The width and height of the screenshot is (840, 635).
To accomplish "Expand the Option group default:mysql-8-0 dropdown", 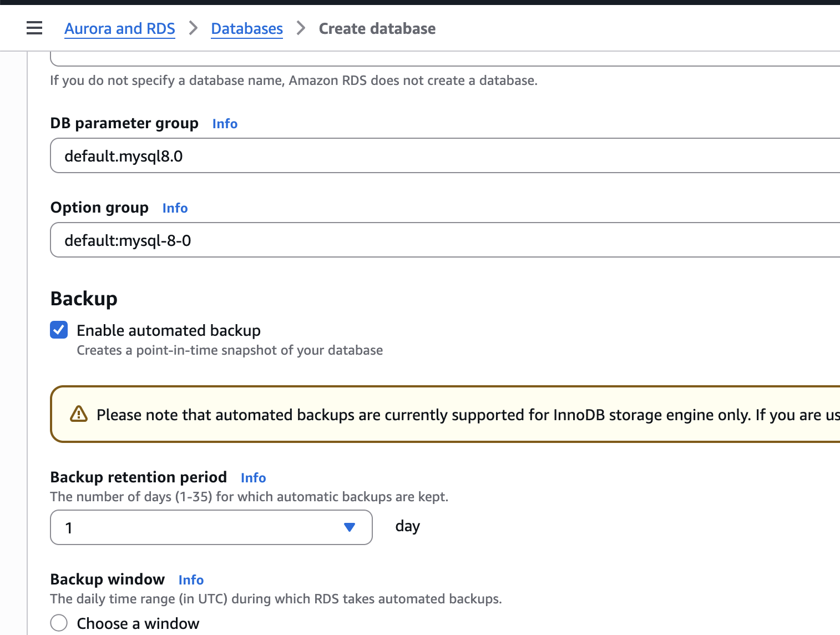I will pyautogui.click(x=444, y=240).
